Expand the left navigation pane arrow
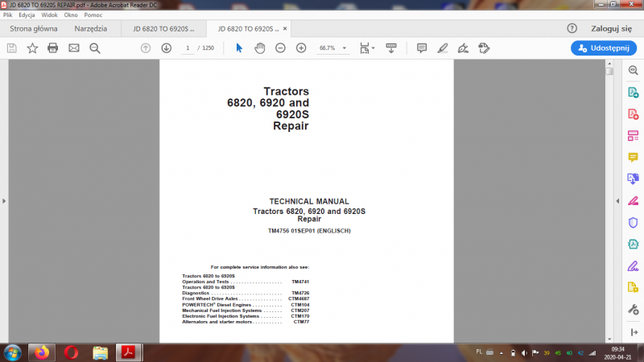 (x=4, y=201)
